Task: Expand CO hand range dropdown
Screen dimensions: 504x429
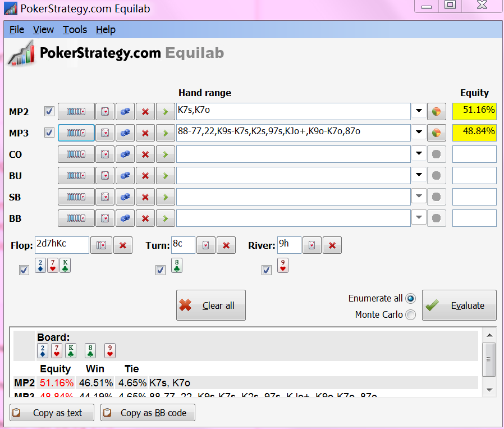Action: pos(419,153)
